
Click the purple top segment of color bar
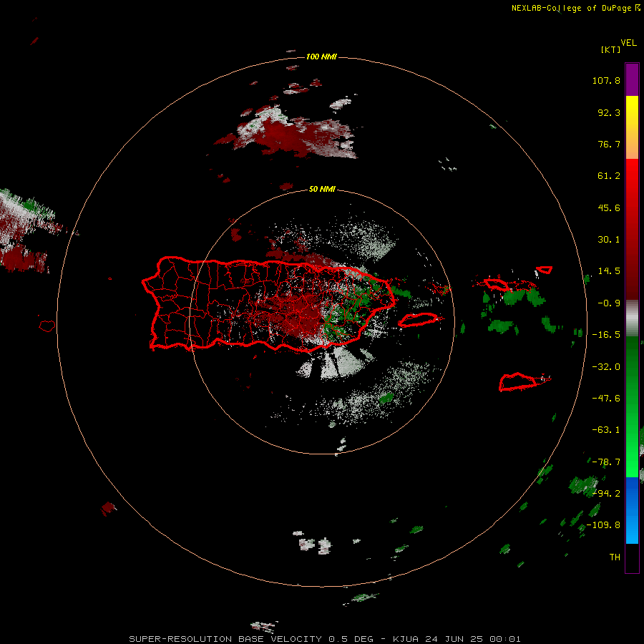(632, 79)
